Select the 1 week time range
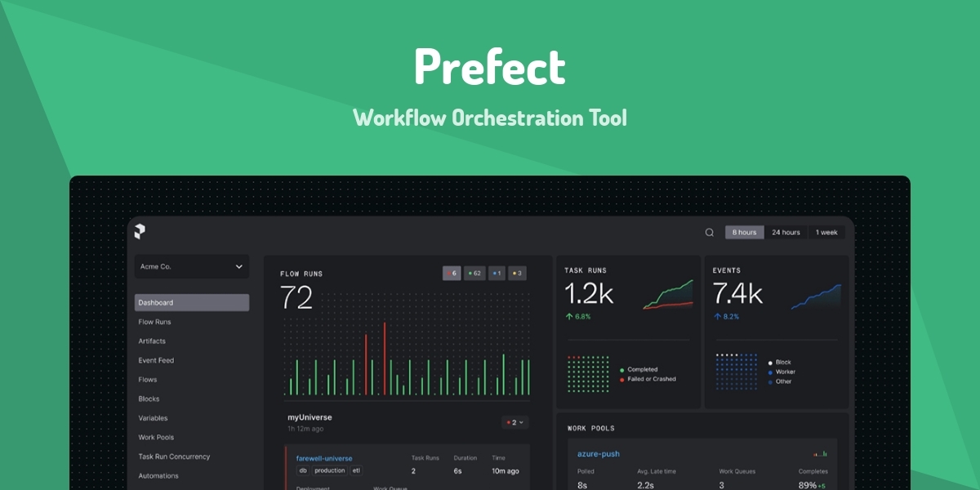This screenshot has height=490, width=980. pos(826,233)
